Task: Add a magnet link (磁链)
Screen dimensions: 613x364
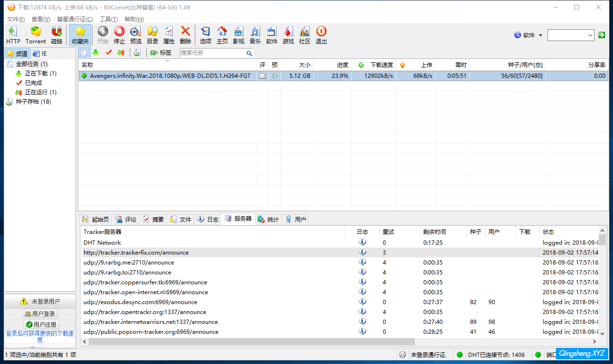Action: coord(57,35)
